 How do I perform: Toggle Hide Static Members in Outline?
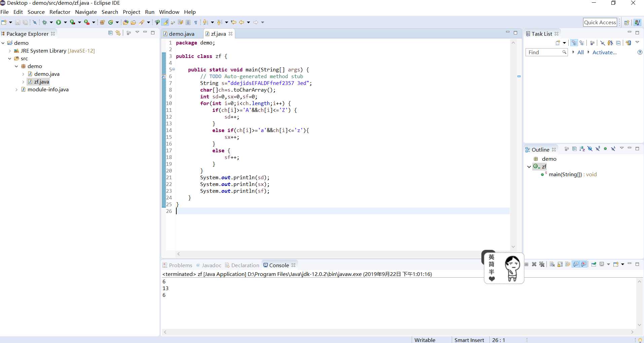[x=598, y=149]
